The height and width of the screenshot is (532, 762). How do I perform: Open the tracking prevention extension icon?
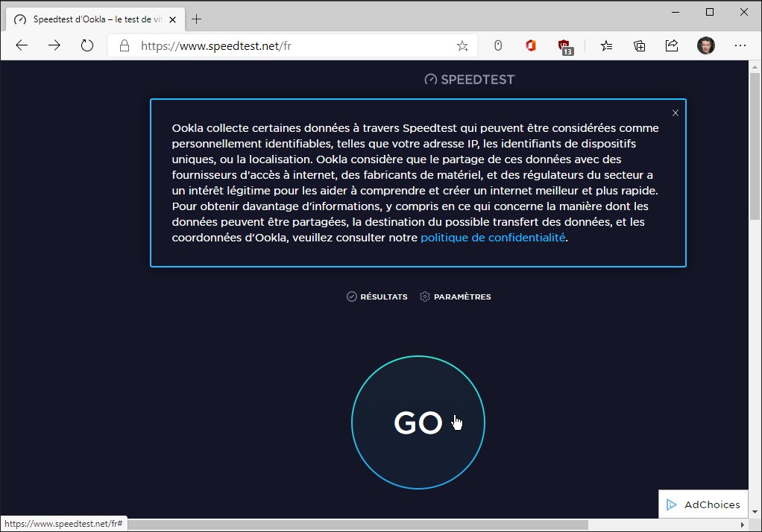coord(497,45)
